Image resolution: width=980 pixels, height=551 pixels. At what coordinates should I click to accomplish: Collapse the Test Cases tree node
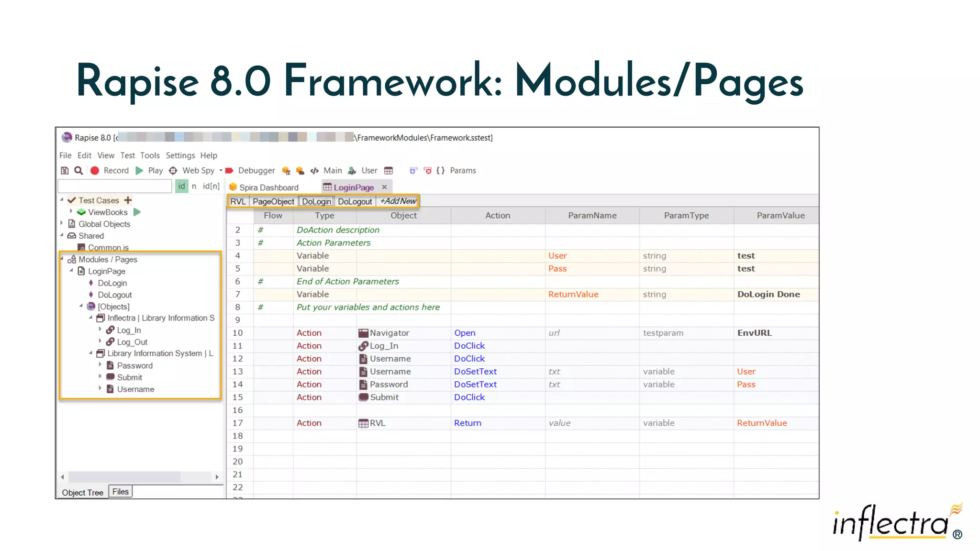(x=62, y=199)
